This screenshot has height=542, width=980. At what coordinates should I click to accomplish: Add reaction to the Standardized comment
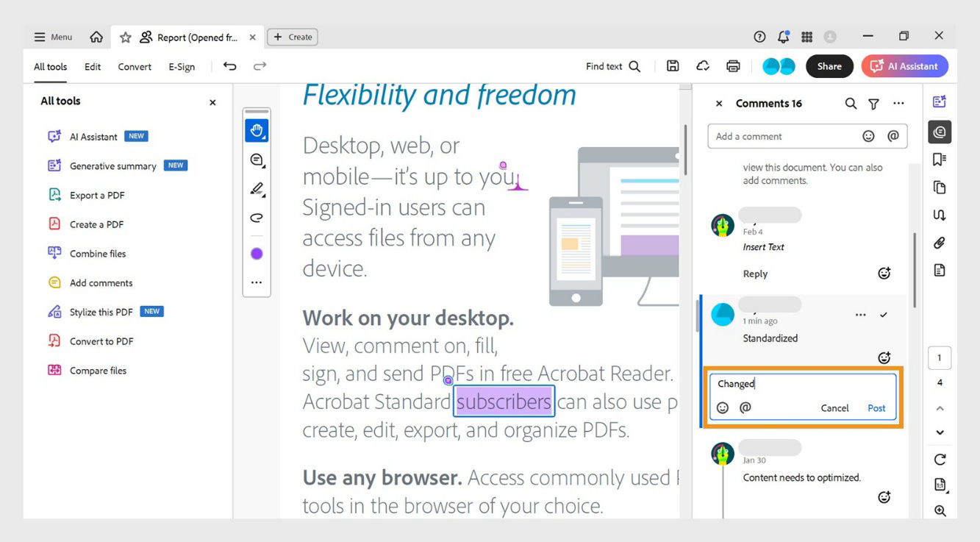point(884,358)
